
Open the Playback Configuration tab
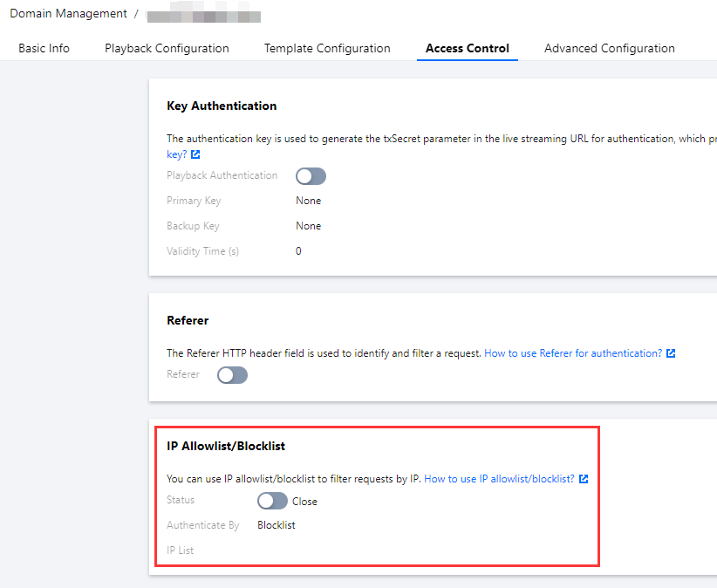[x=167, y=49]
